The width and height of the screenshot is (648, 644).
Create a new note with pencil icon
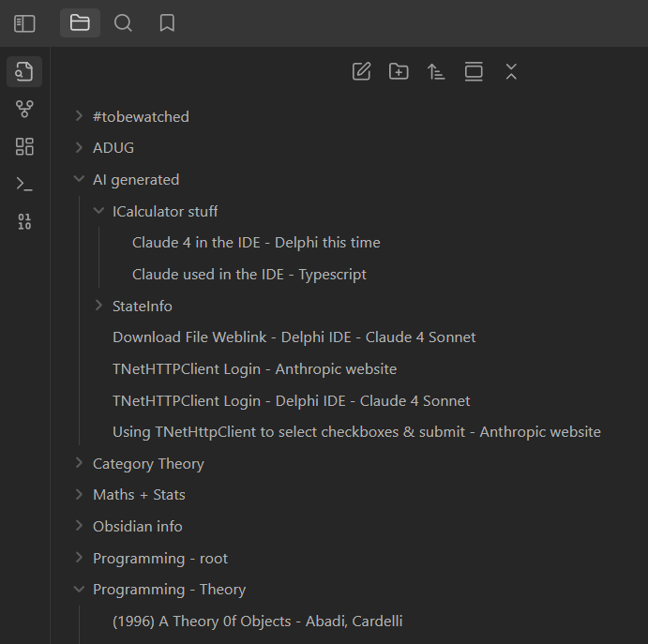point(362,71)
